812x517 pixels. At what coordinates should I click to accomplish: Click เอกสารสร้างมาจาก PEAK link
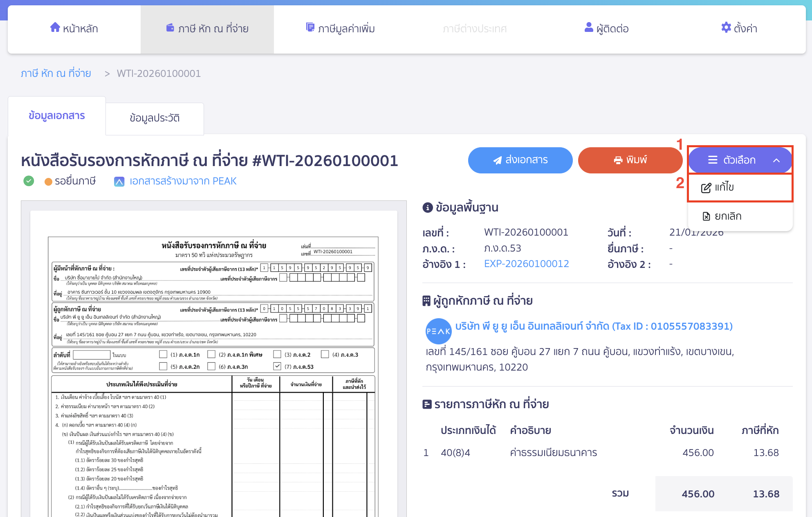coord(183,181)
